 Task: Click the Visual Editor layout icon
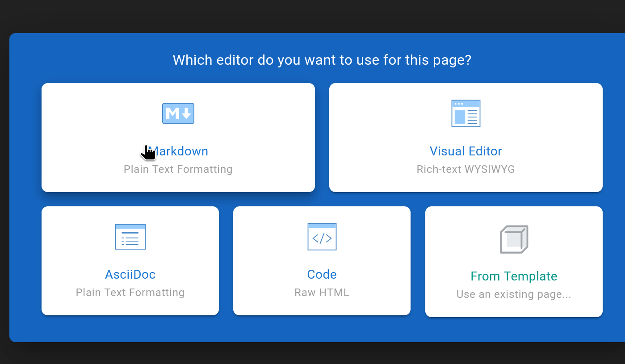click(x=466, y=113)
